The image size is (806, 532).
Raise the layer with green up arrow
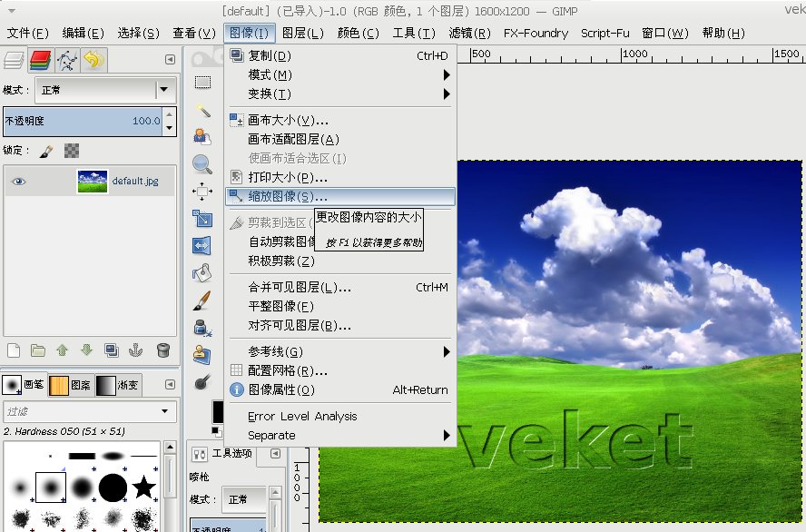[x=63, y=350]
